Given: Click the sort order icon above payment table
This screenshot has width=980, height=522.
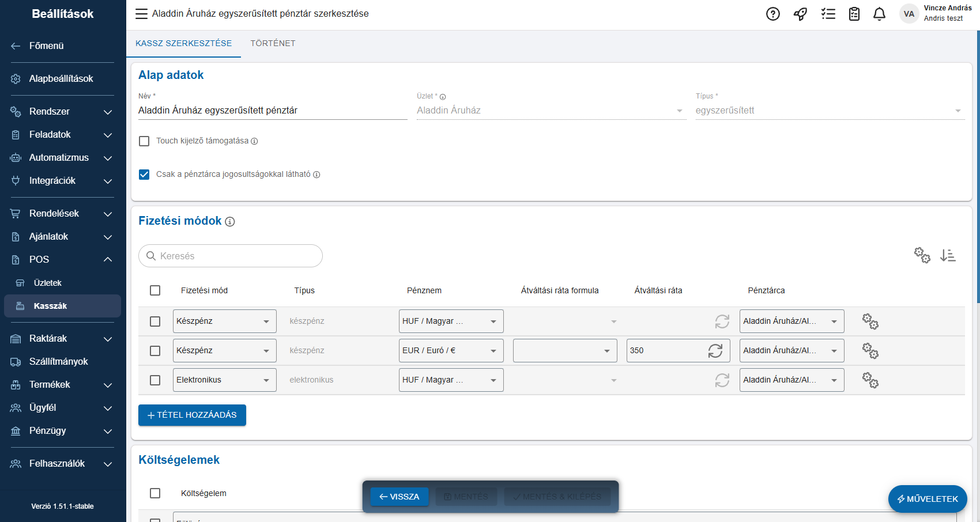Looking at the screenshot, I should tap(948, 255).
